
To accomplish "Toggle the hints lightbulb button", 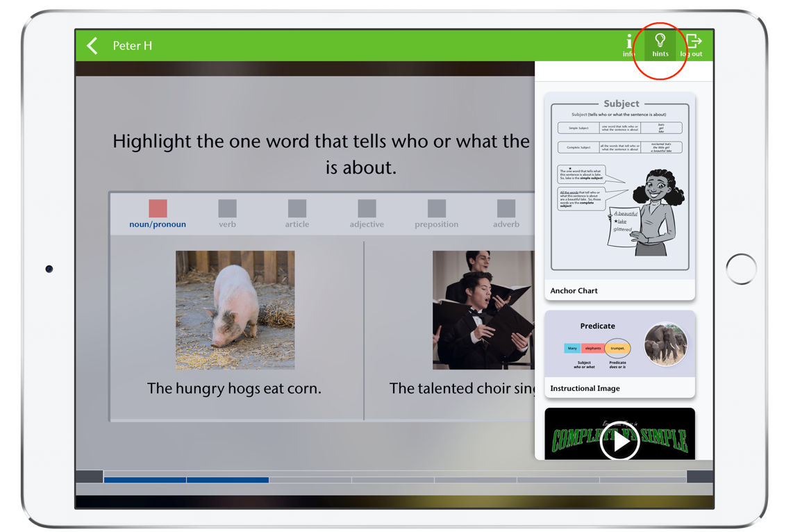I will [x=660, y=46].
